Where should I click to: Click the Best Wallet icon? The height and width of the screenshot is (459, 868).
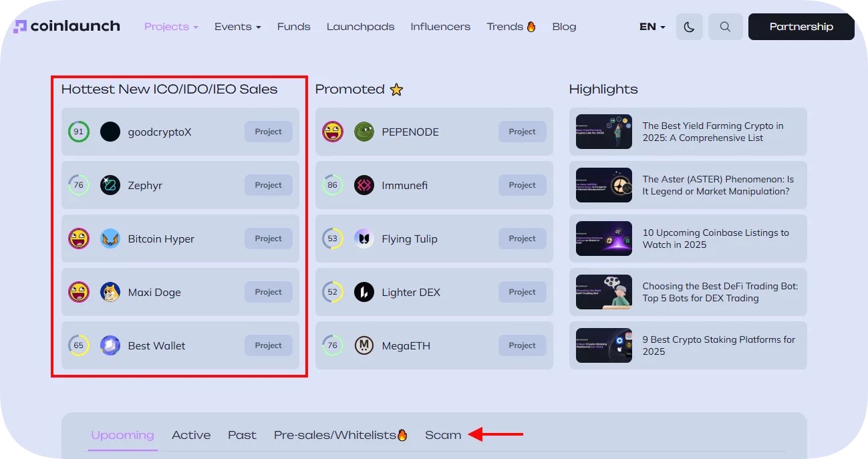pyautogui.click(x=110, y=345)
